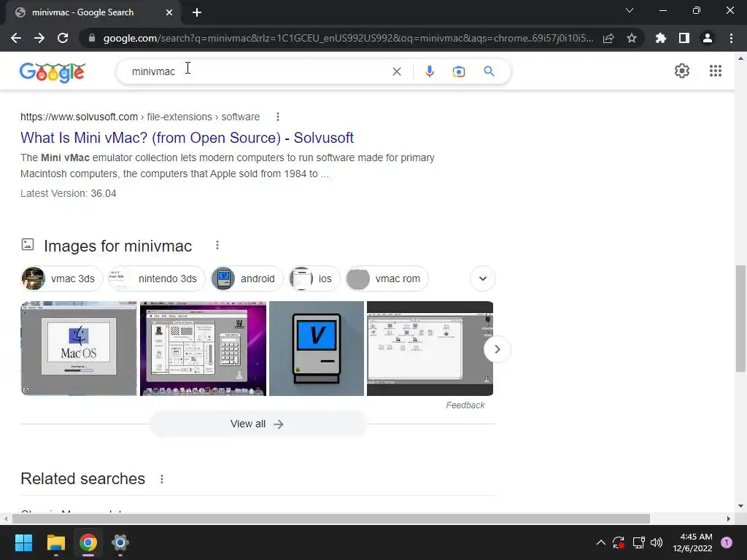Open options dots beside Images for minivmac
Screen dimensions: 747x560
(x=217, y=245)
